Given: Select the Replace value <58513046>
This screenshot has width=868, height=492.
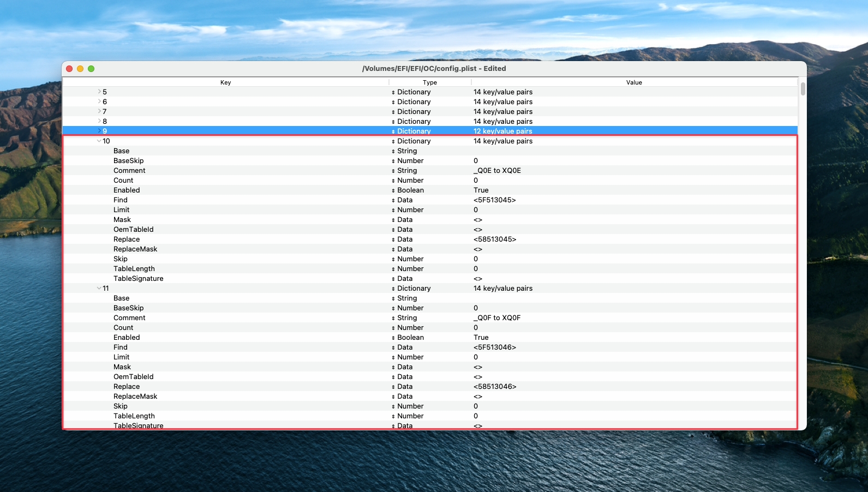Looking at the screenshot, I should [x=494, y=387].
